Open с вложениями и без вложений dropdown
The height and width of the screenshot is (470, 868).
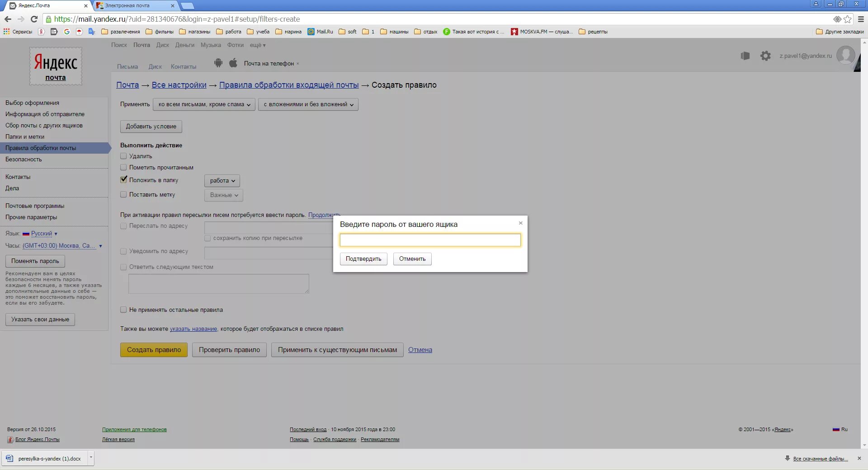click(x=308, y=104)
